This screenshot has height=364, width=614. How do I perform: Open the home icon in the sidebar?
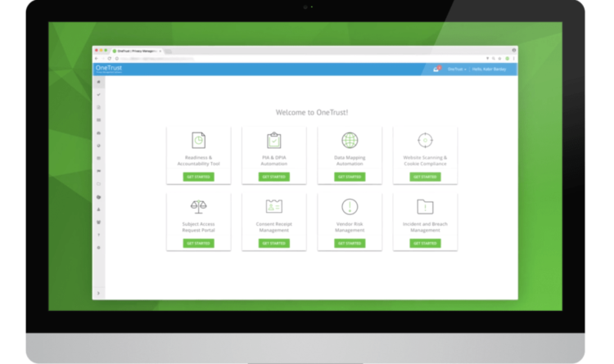[99, 82]
